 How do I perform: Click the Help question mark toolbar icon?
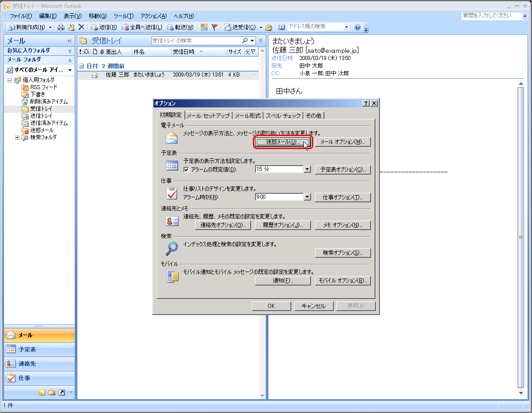(x=357, y=27)
